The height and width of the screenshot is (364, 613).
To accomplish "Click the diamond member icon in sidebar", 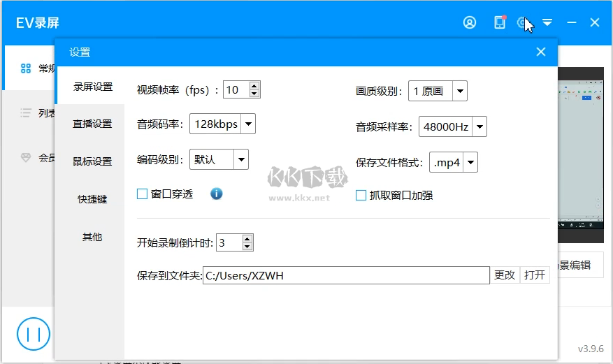I will click(x=26, y=158).
